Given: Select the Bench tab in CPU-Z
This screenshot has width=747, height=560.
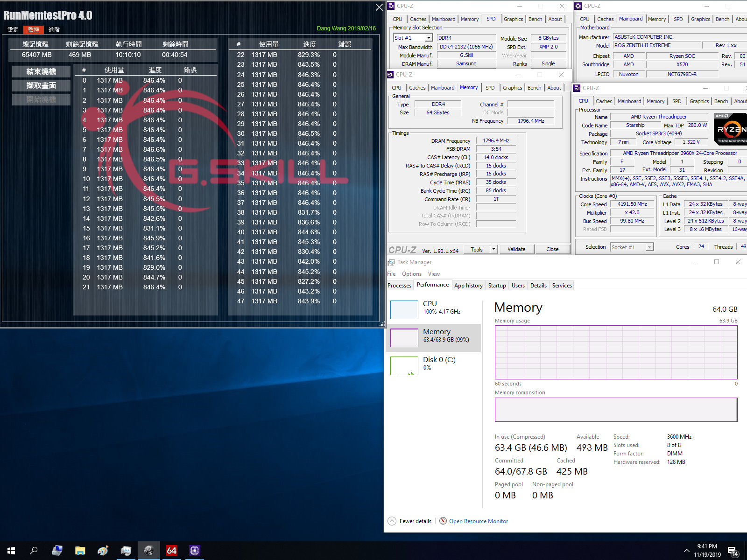Looking at the screenshot, I should coord(534,87).
